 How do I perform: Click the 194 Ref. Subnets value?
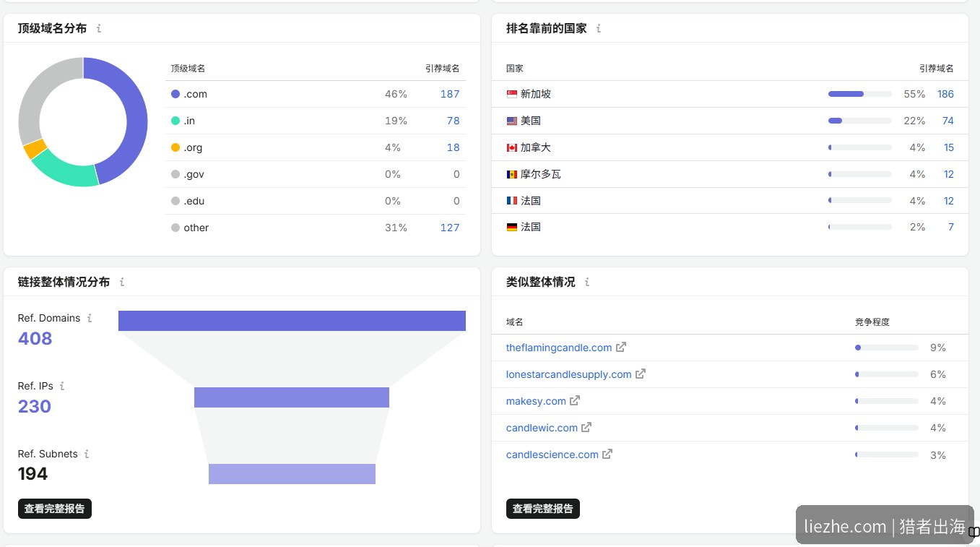click(x=33, y=474)
